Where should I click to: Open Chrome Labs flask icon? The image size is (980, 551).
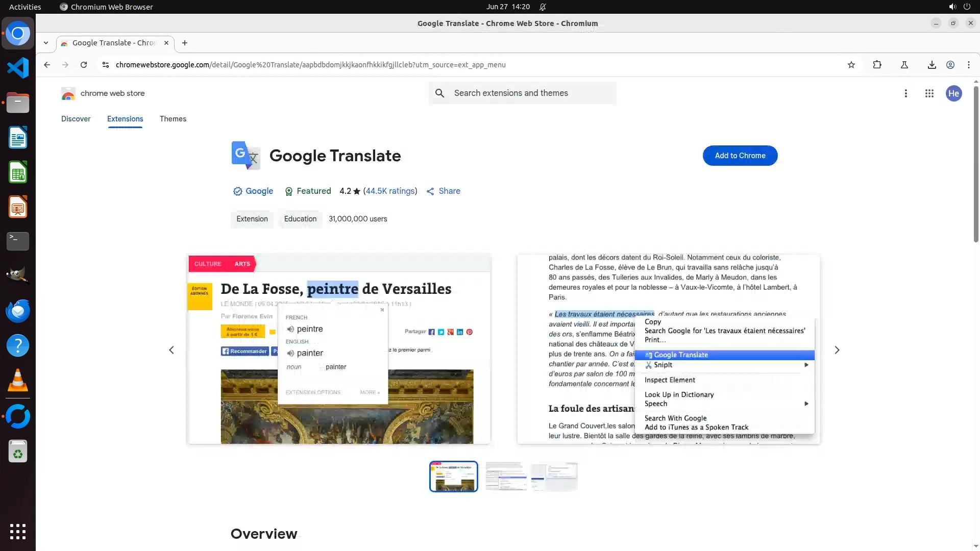[x=904, y=65]
